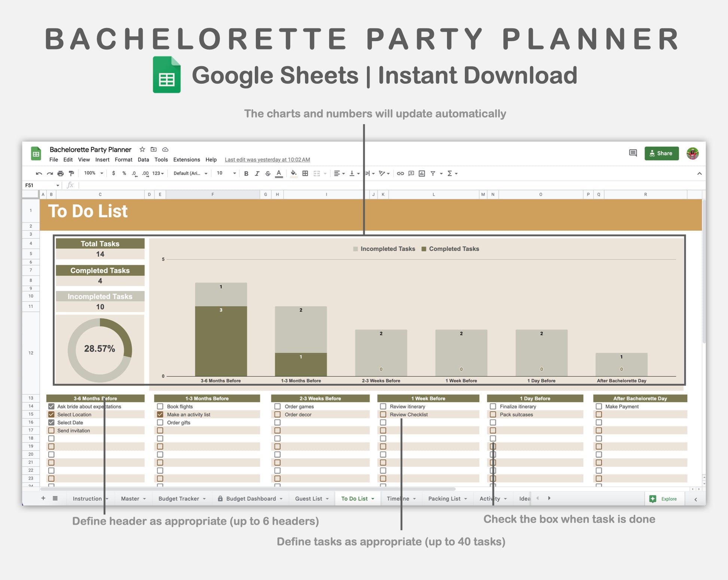Open the Last edit history link
This screenshot has width=728, height=580.
267,160
